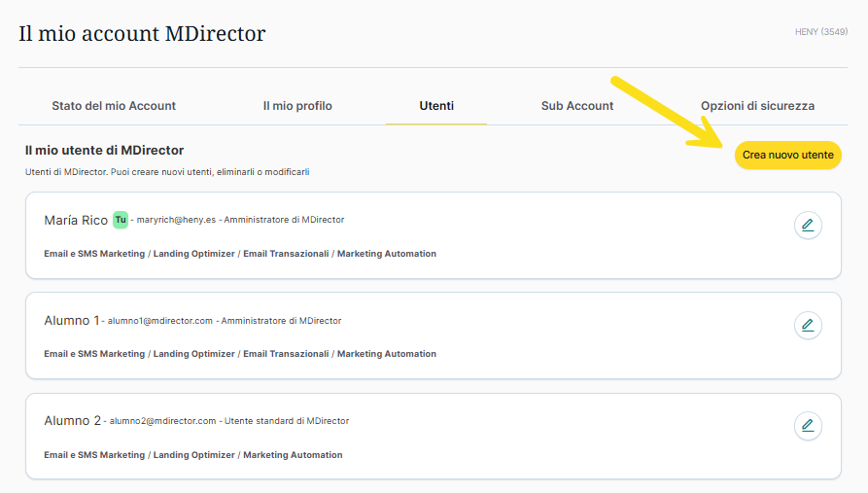Click the alumno1@mdirector.com email address
Image resolution: width=868 pixels, height=493 pixels.
pos(159,321)
